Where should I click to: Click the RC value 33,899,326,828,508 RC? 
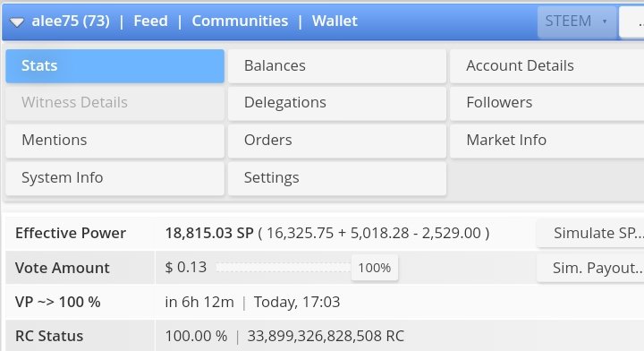[x=326, y=336]
